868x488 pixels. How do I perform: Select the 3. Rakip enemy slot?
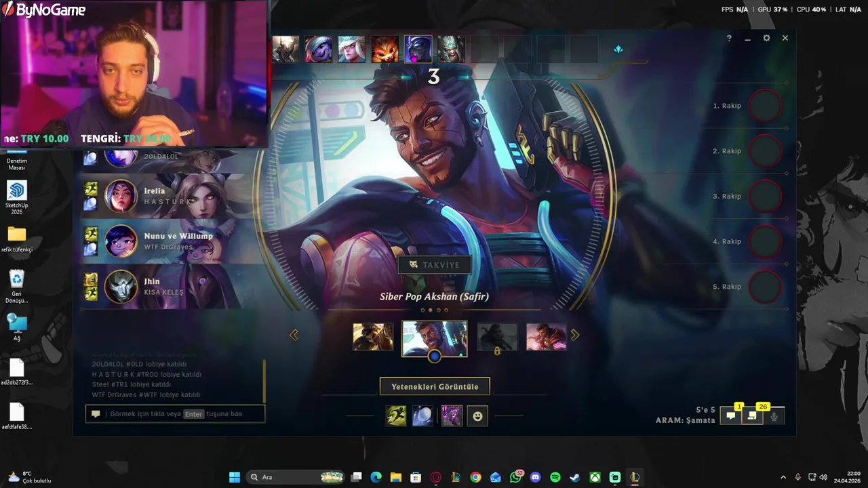(766, 196)
